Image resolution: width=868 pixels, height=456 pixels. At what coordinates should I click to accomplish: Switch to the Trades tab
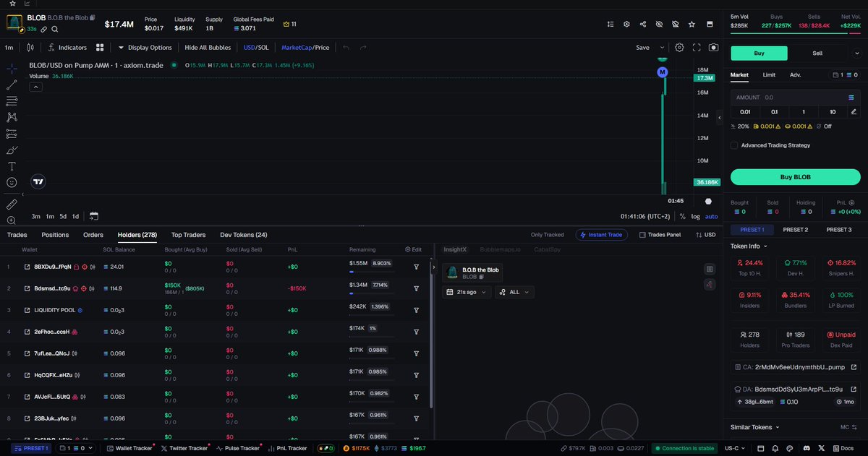pyautogui.click(x=17, y=235)
